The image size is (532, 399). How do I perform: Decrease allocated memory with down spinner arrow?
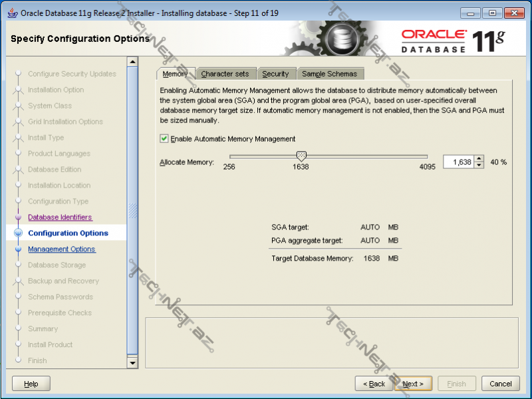[x=479, y=165]
